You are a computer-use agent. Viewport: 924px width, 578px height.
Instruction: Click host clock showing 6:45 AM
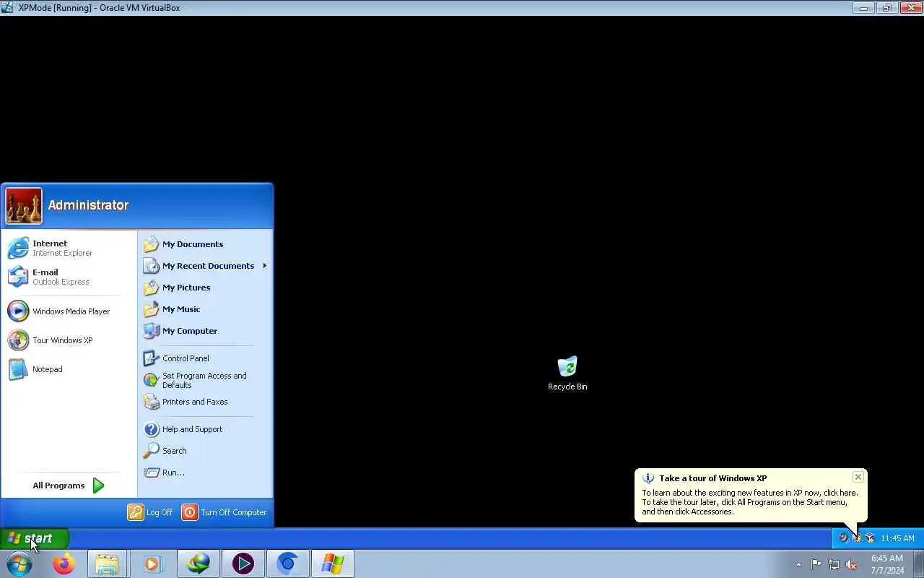(887, 564)
